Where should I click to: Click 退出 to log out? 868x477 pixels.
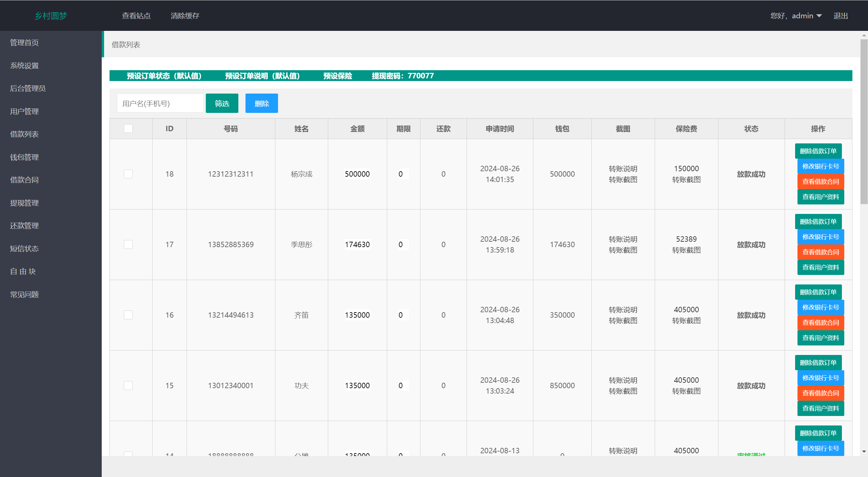[x=841, y=16]
